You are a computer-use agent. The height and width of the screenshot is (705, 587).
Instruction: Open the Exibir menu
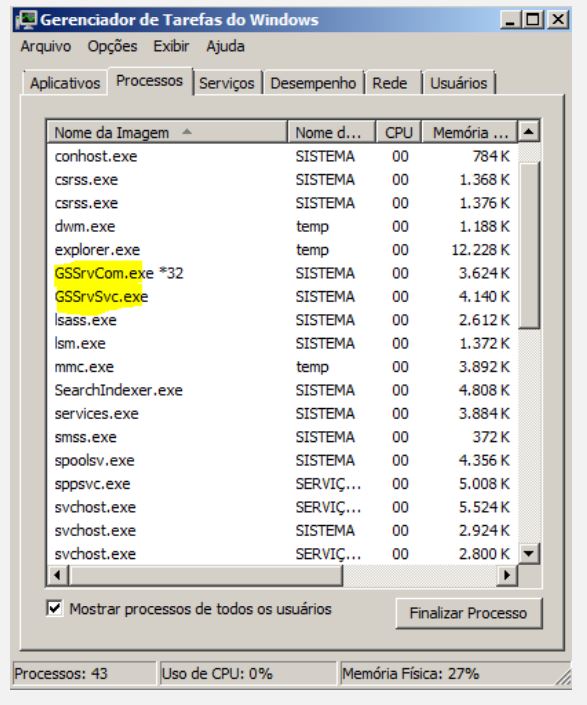click(171, 46)
